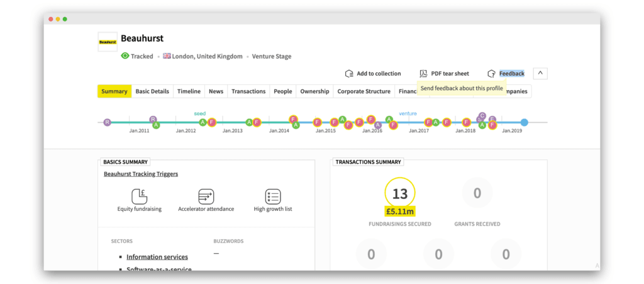Open the Software-as-a-service sector link

point(159,270)
